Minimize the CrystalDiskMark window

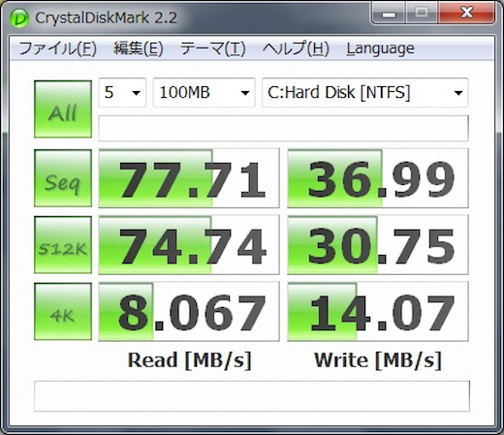(389, 13)
